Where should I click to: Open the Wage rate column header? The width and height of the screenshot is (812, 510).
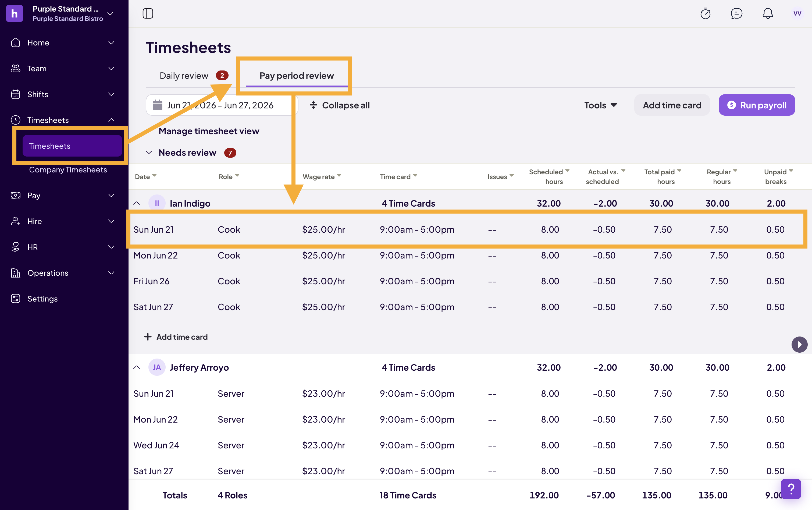coord(322,177)
